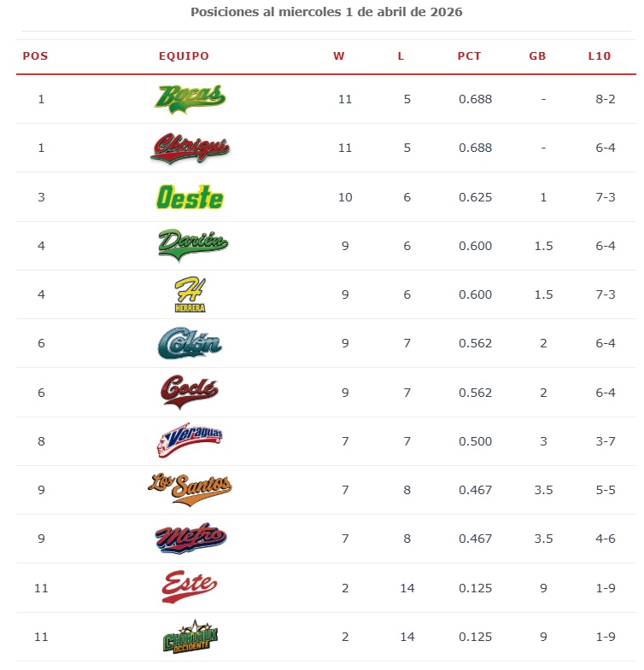The width and height of the screenshot is (644, 670).
Task: Sort by the PCT column header
Action: pyautogui.click(x=469, y=56)
